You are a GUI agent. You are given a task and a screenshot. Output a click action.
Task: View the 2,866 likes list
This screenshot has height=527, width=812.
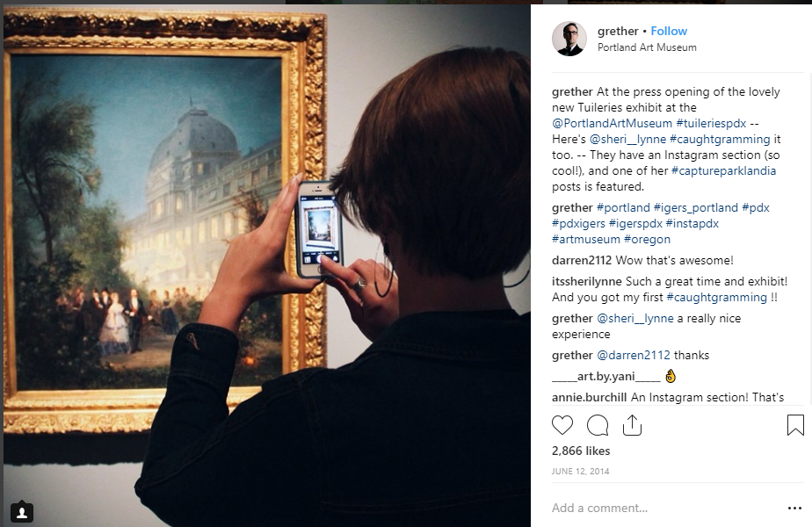point(581,451)
